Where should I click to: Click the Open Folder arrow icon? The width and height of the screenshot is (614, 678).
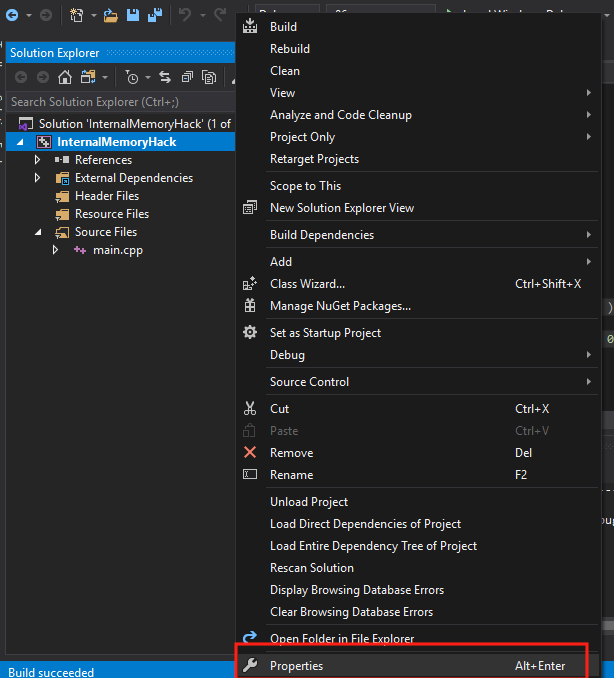point(250,637)
